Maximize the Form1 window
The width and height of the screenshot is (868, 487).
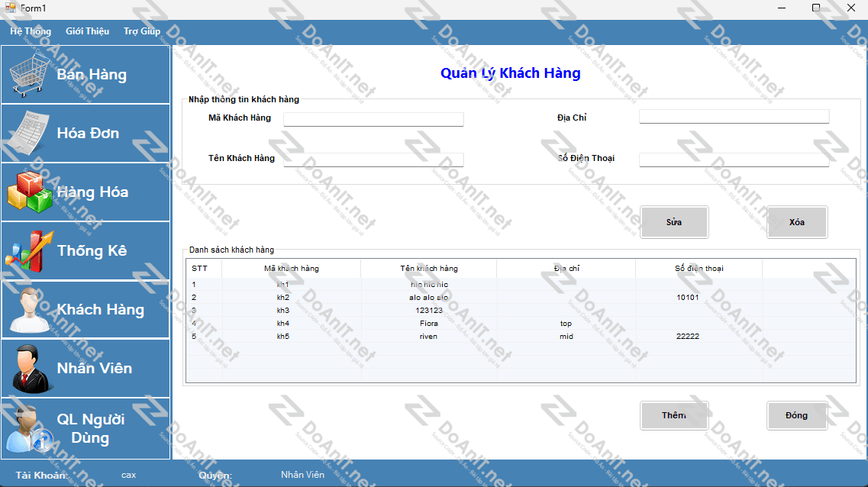[x=816, y=8]
